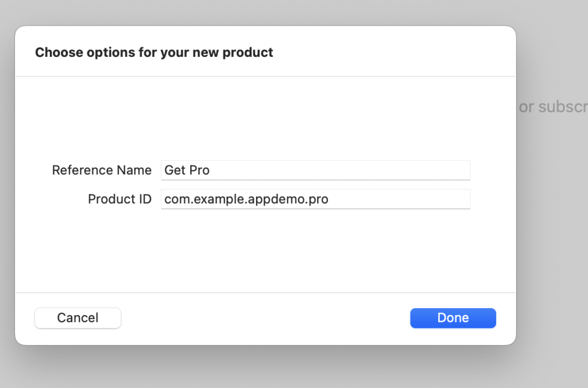Click the background 'or subscr' text behind the dialog
The height and width of the screenshot is (388, 588).
552,107
